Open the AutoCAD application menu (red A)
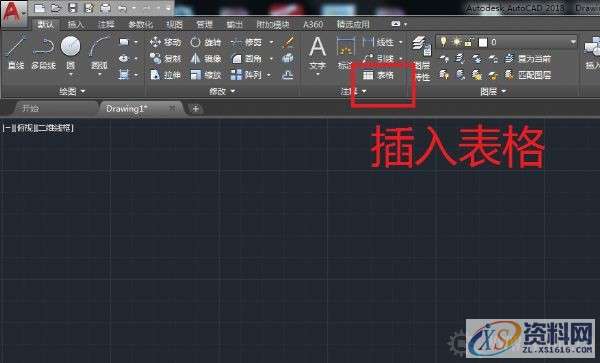Screen dimensions: 600x363 point(13,14)
